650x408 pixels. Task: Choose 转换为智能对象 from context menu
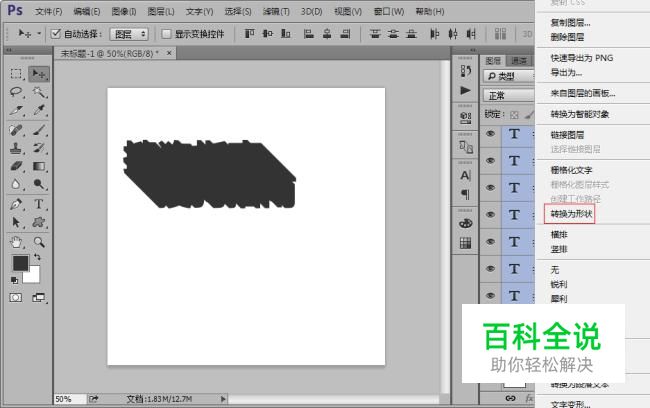coord(580,114)
